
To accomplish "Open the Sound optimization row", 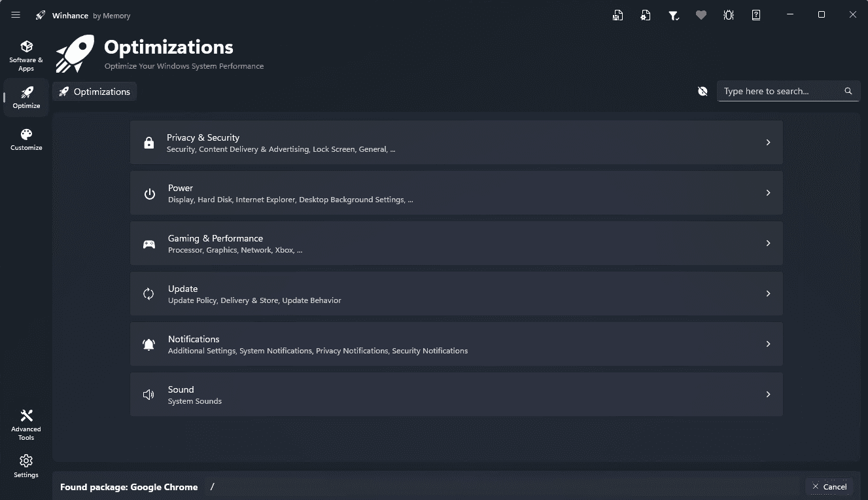I will coord(456,394).
